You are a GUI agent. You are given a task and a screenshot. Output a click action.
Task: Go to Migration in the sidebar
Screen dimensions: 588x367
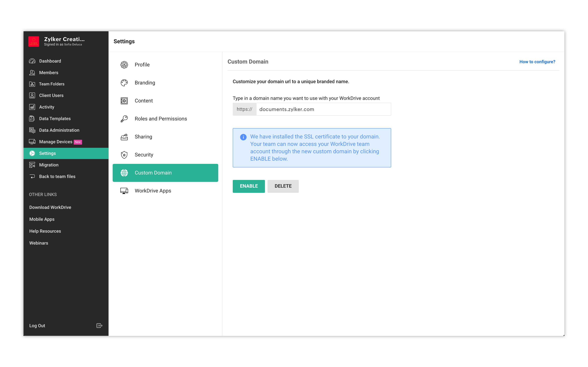pyautogui.click(x=49, y=165)
